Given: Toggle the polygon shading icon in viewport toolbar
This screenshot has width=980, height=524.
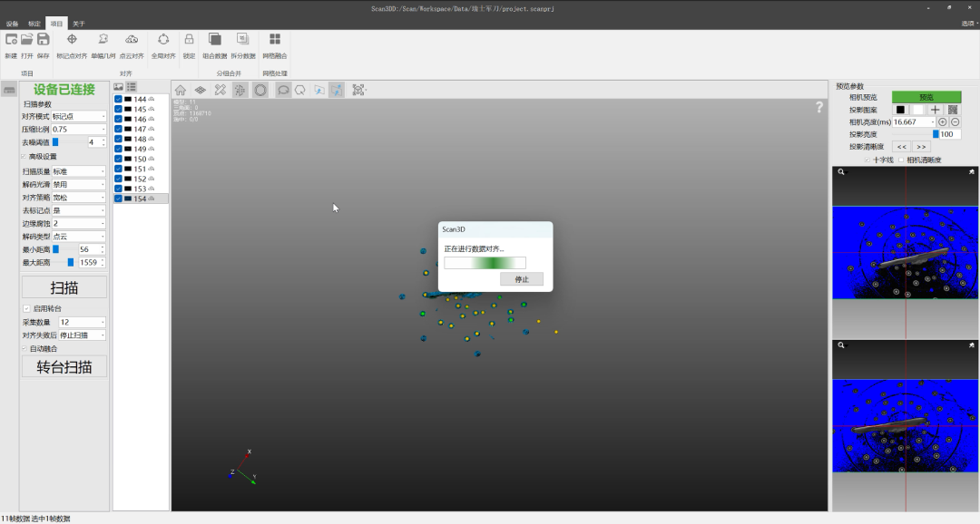Looking at the screenshot, I should tap(260, 90).
